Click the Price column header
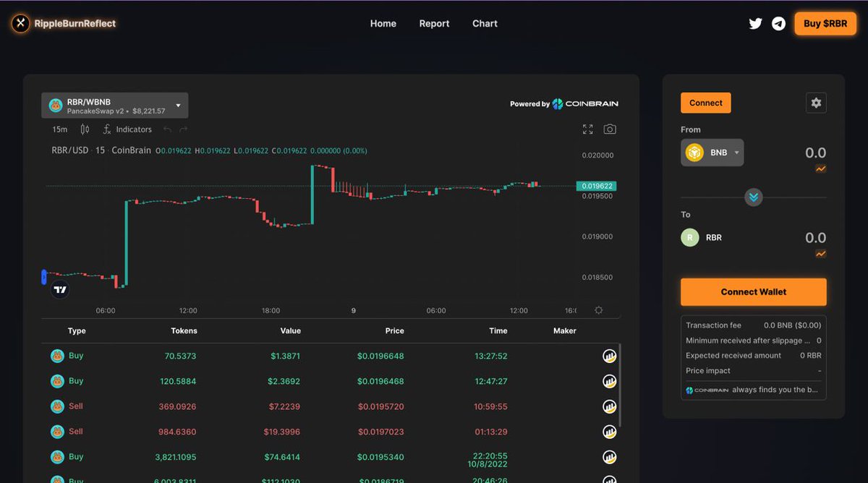Image resolution: width=868 pixels, height=483 pixels. (x=394, y=330)
